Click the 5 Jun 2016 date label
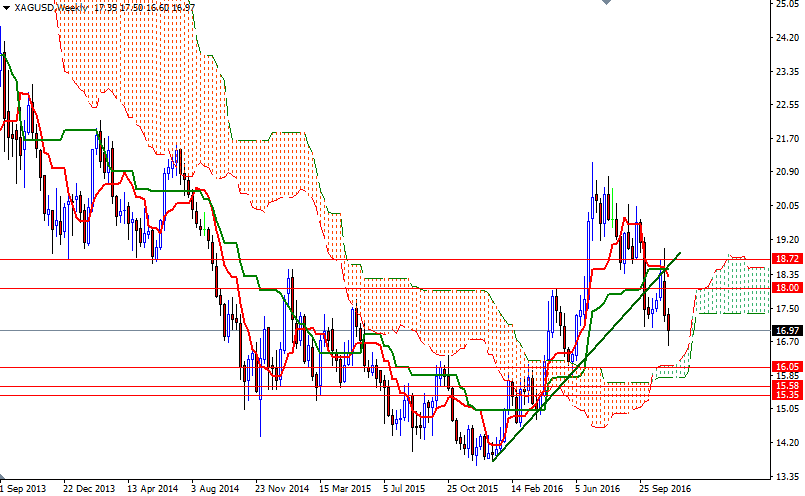 (x=597, y=488)
